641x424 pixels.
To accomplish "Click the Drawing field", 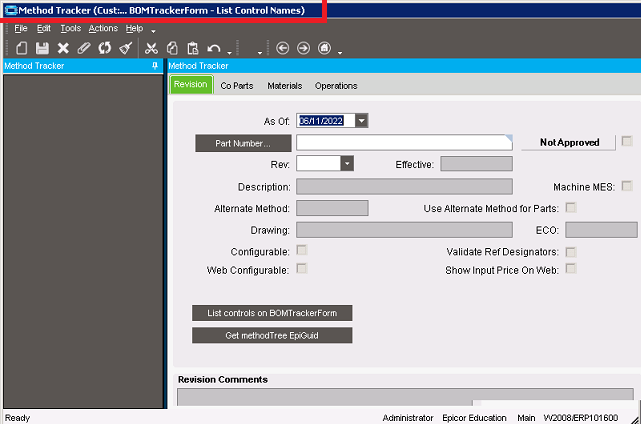I will (x=404, y=230).
